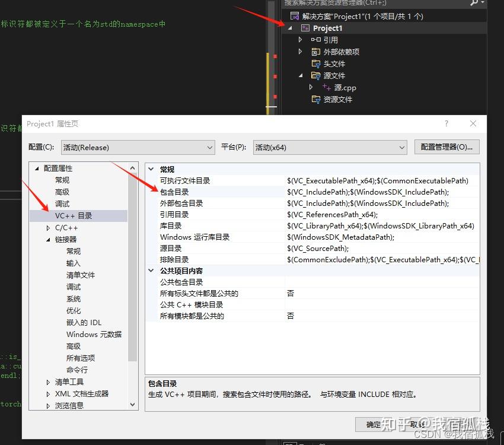
Task: Expand the C/C++ category in left panel
Action: tap(48, 227)
